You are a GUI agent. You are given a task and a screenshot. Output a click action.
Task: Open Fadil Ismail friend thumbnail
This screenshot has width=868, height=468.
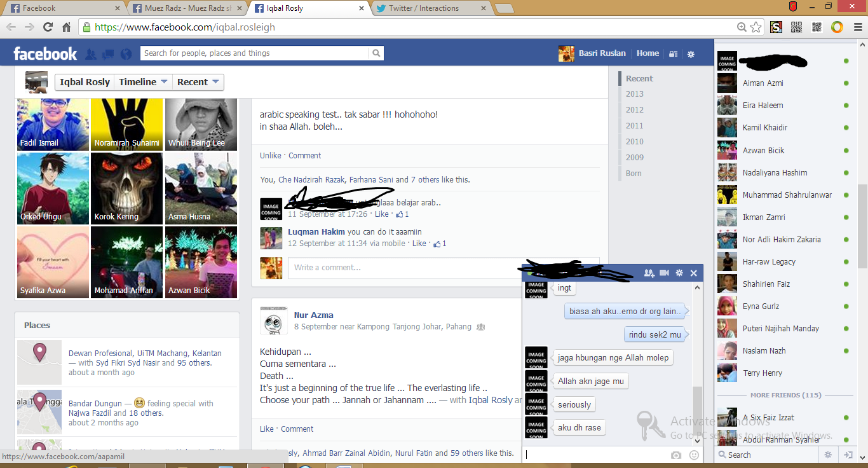tap(53, 123)
